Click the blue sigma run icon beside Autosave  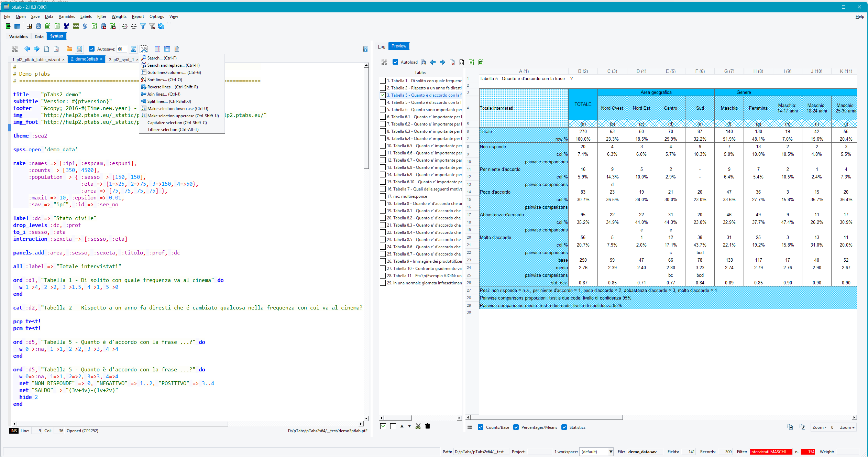tap(133, 49)
